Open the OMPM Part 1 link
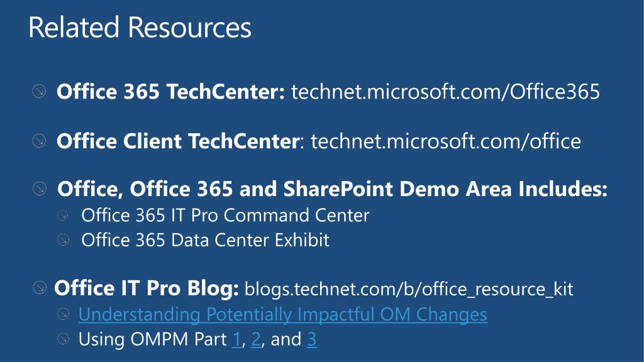The height and width of the screenshot is (362, 644). point(236,339)
